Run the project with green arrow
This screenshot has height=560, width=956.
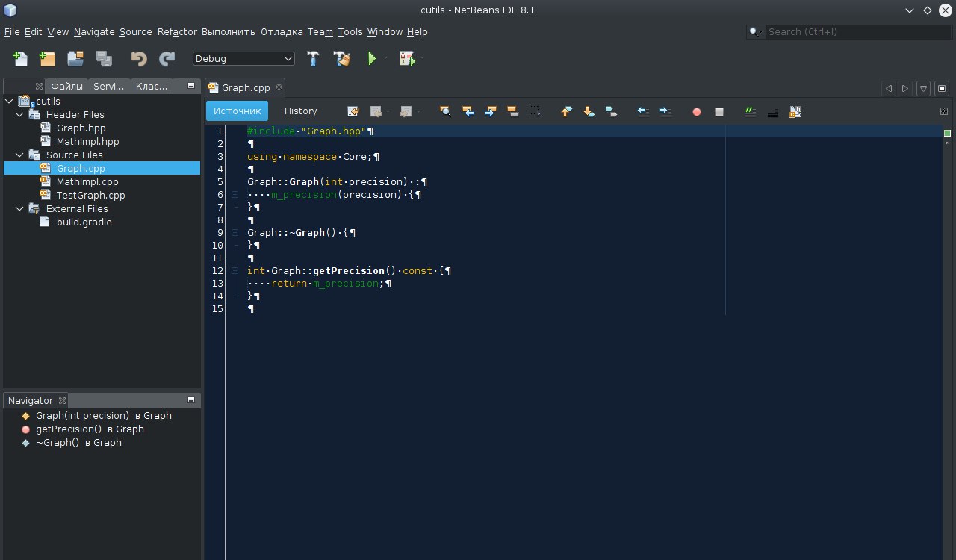tap(372, 59)
